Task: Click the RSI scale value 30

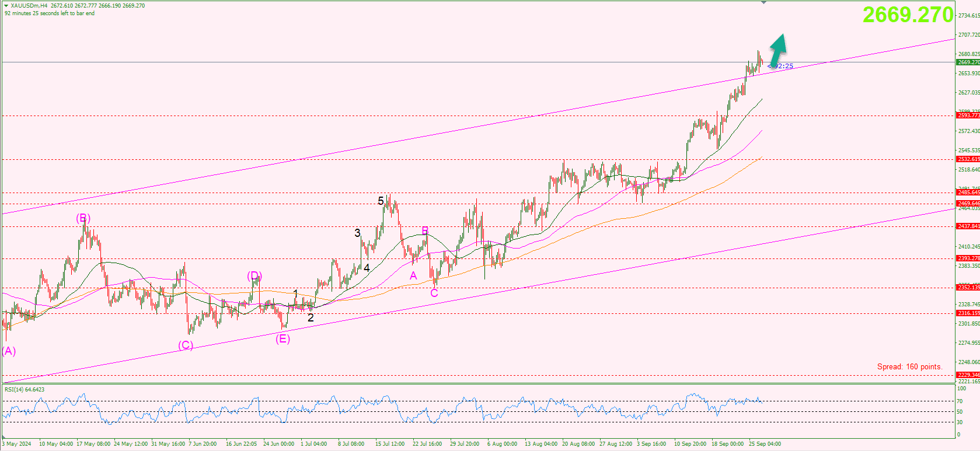Action: click(x=960, y=422)
